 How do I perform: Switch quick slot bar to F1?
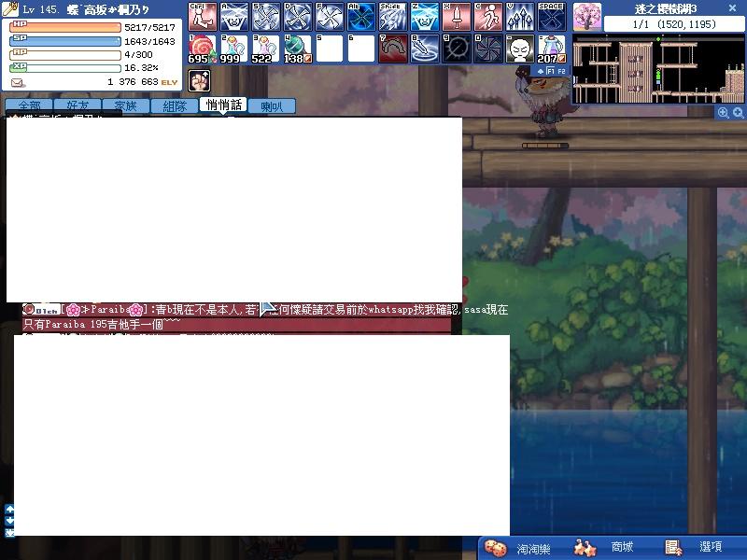(551, 71)
